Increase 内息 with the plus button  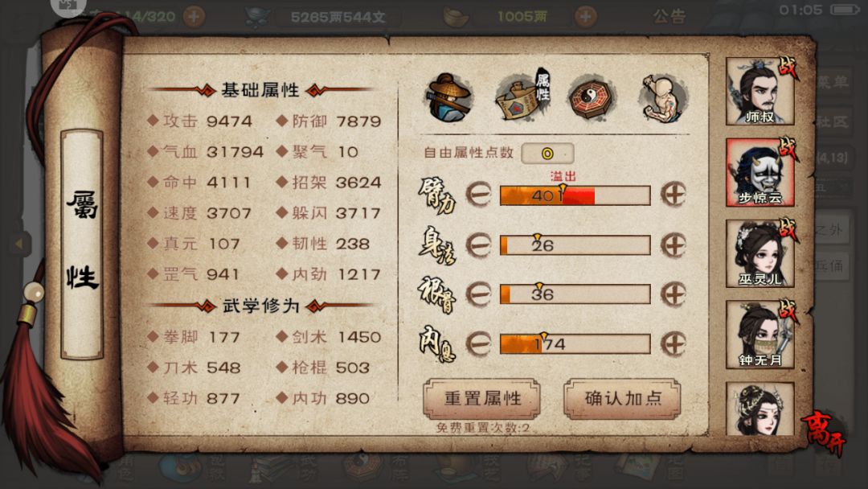click(674, 344)
